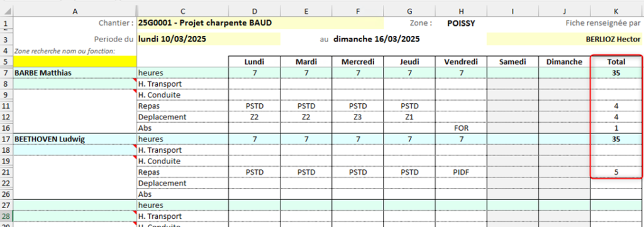Click the POISSY zone cell
The width and height of the screenshot is (644, 227).
461,23
